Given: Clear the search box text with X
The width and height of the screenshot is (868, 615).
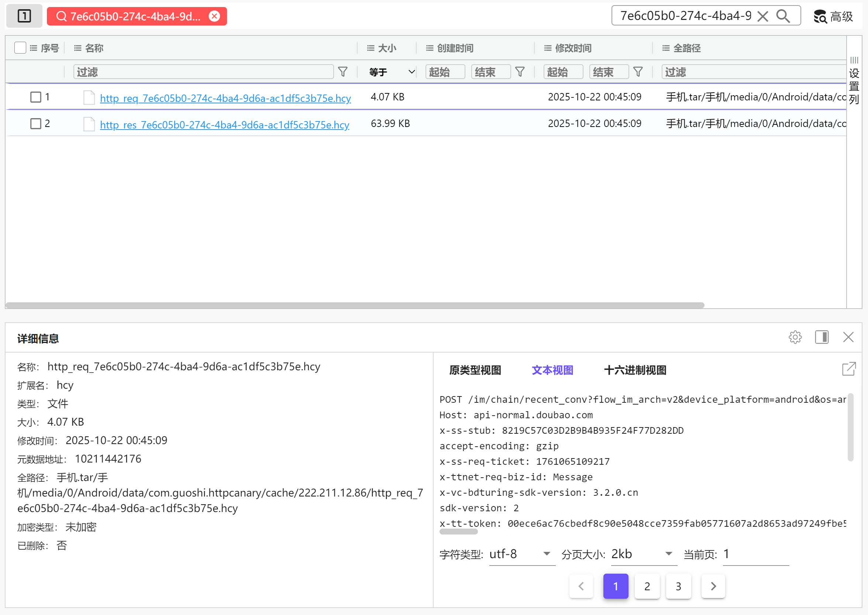Looking at the screenshot, I should pos(763,16).
